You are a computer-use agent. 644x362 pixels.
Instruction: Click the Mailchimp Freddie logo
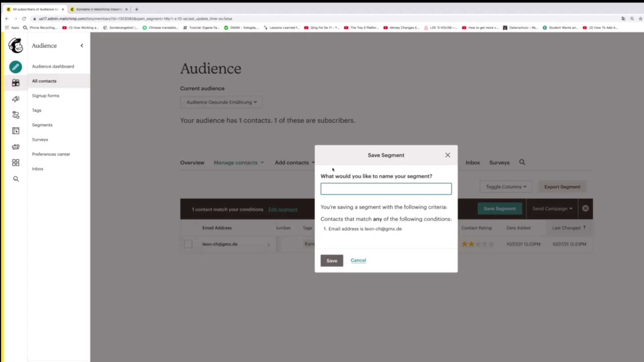pos(15,45)
